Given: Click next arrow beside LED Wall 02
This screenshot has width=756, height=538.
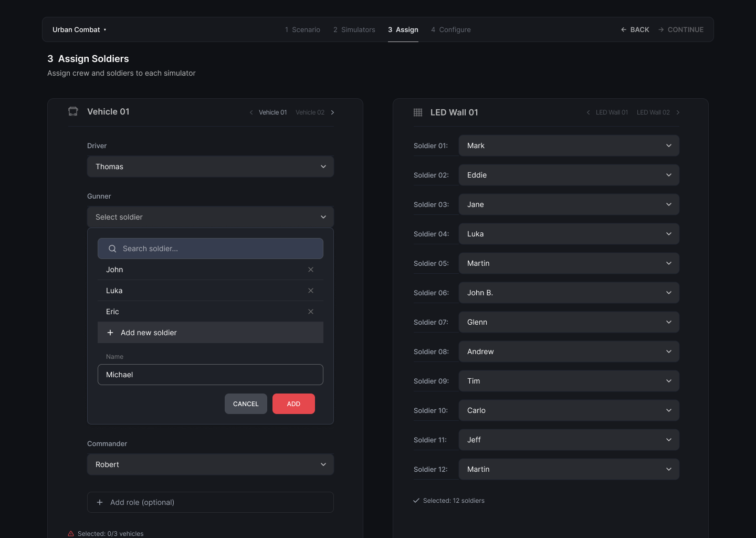Looking at the screenshot, I should (x=678, y=112).
